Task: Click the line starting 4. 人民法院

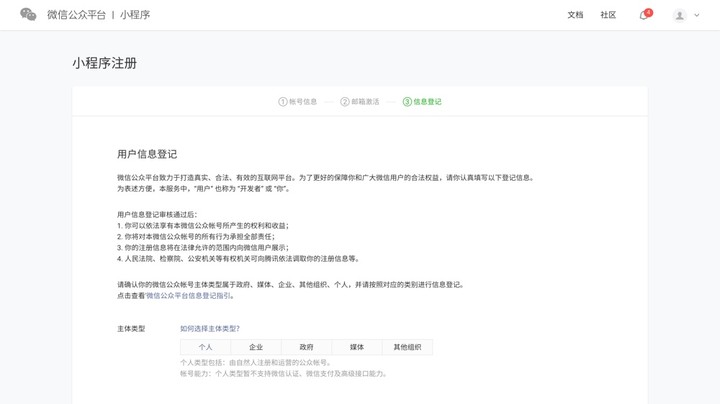Action: point(238,258)
